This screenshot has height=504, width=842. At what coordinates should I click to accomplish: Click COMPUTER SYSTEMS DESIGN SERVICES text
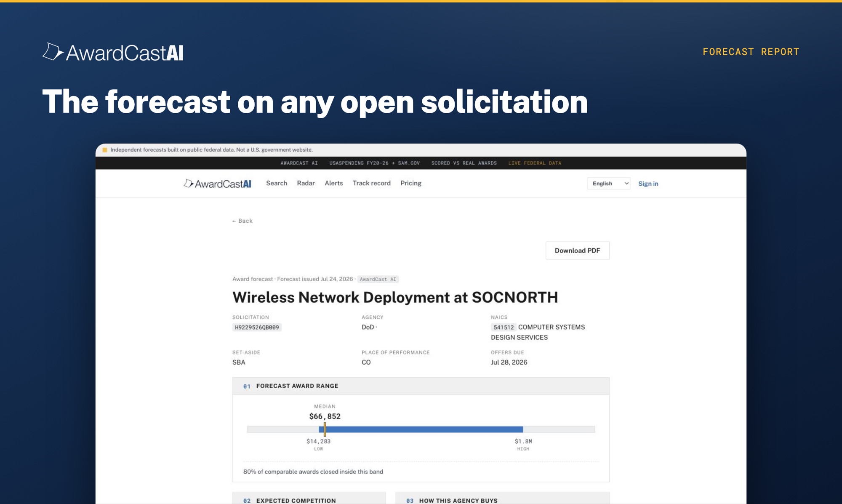tap(538, 332)
